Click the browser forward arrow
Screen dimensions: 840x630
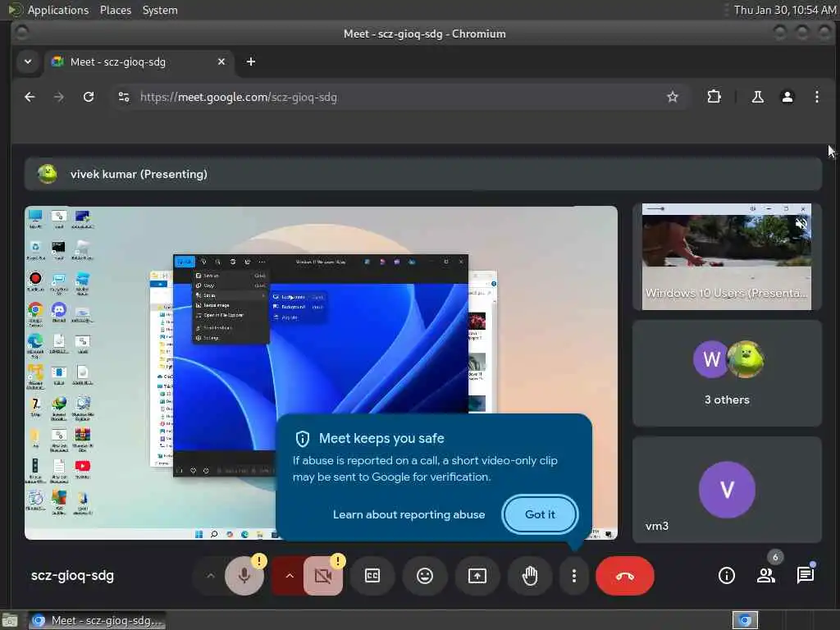(59, 97)
